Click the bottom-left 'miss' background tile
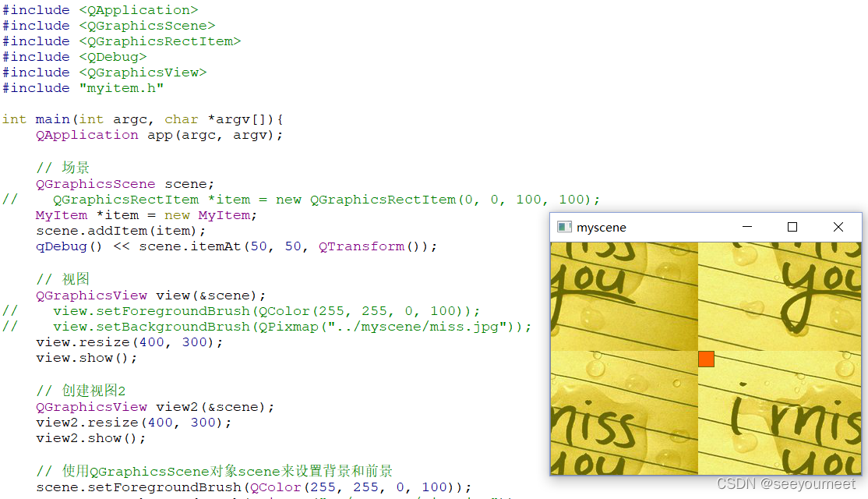The height and width of the screenshot is (499, 868). 624,412
